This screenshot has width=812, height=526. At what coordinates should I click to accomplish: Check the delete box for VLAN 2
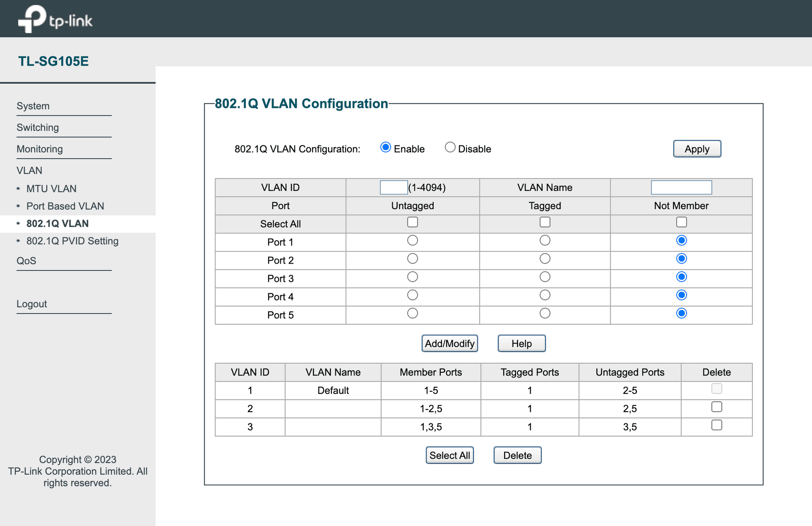coord(716,407)
